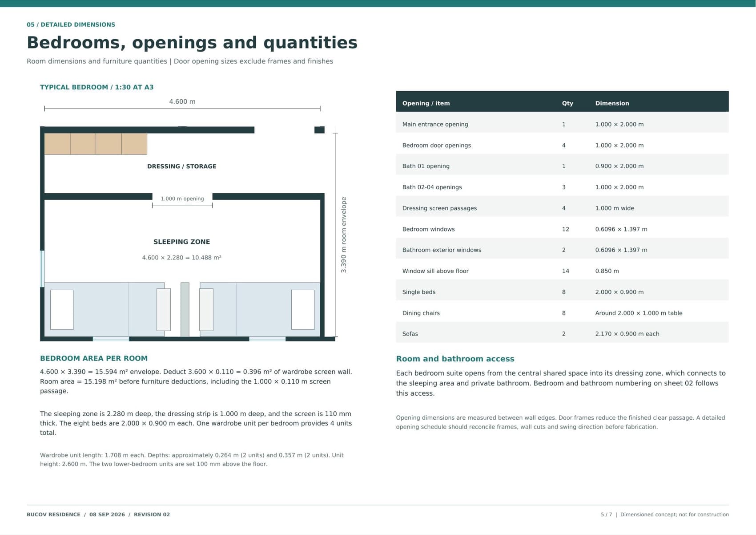Click 'Bath 01 opening' row label
Image resolution: width=756 pixels, height=535 pixels.
pyautogui.click(x=426, y=166)
